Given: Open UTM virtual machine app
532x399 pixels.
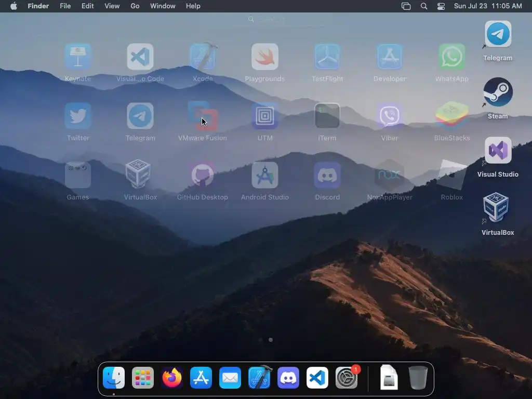Looking at the screenshot, I should (265, 116).
